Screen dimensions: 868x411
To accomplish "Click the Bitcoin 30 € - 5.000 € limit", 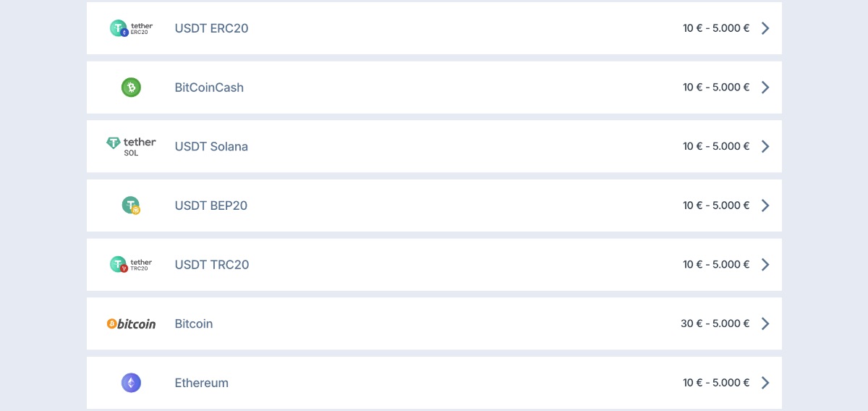I will click(715, 323).
